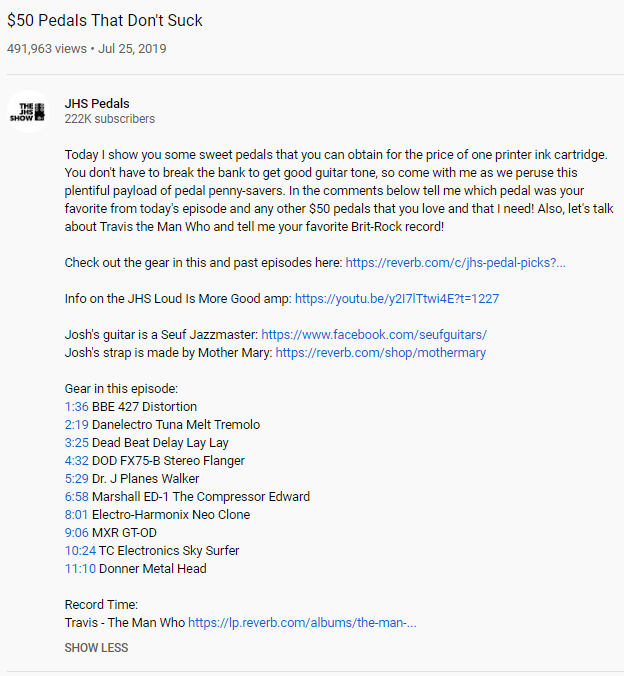624x676 pixels.
Task: Open the youtu.be Loud Is More Good link
Action: [397, 298]
